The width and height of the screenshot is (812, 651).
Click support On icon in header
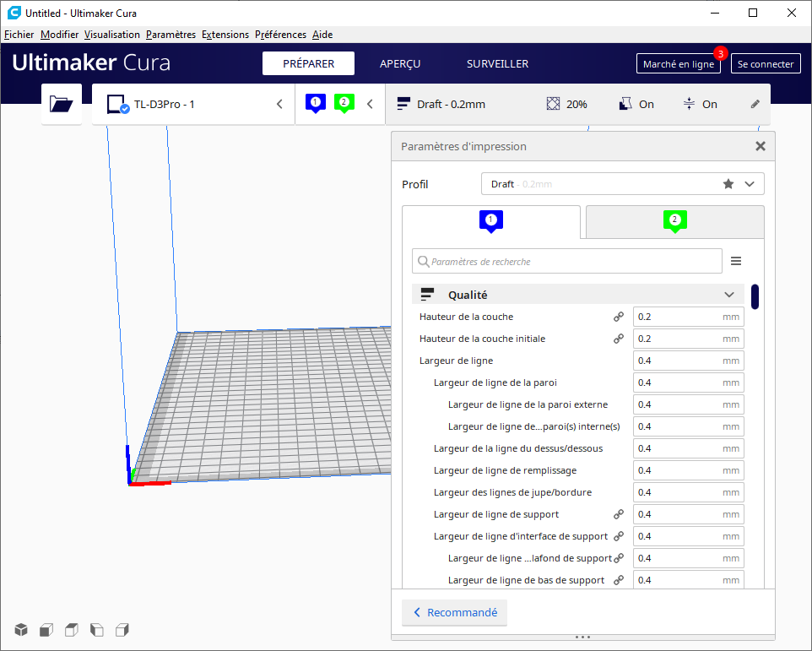(625, 104)
